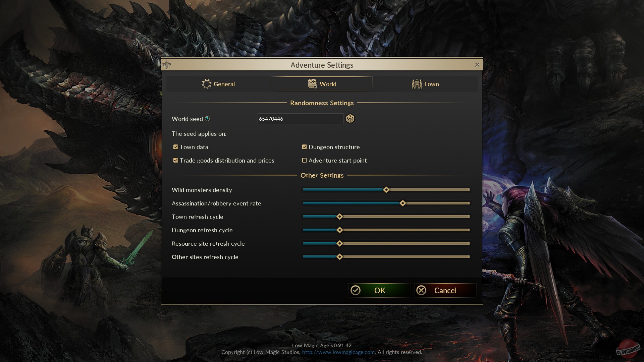Switch to the General tab
Viewport: 644px width, 362px height.
(218, 84)
